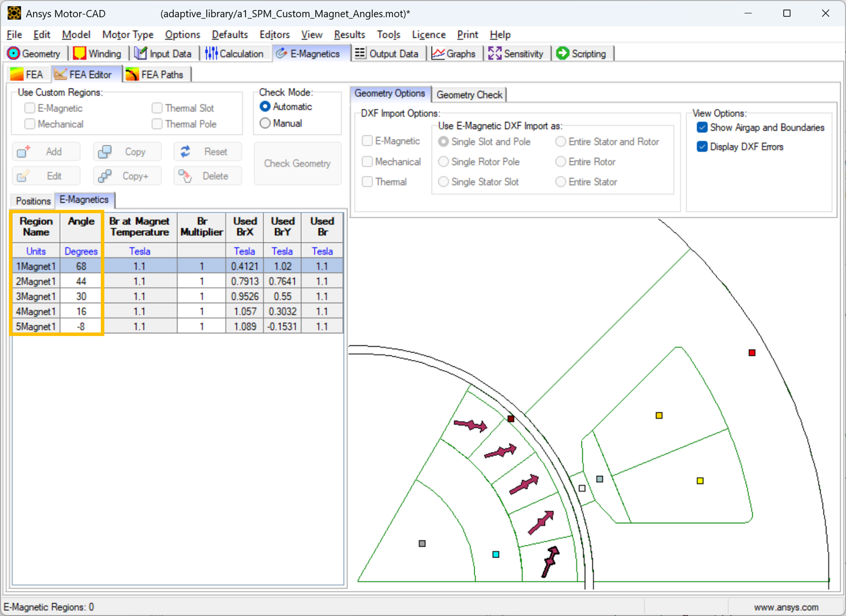
Task: Open the Sensitivity tab icon
Action: (495, 53)
